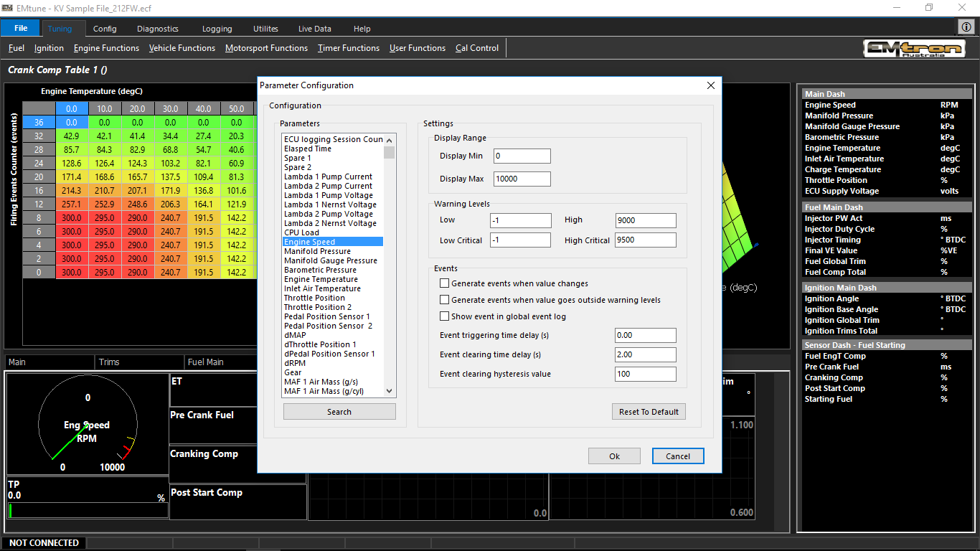Screen dimensions: 980x551
Task: Click the info icon in top-right corner
Action: [966, 27]
